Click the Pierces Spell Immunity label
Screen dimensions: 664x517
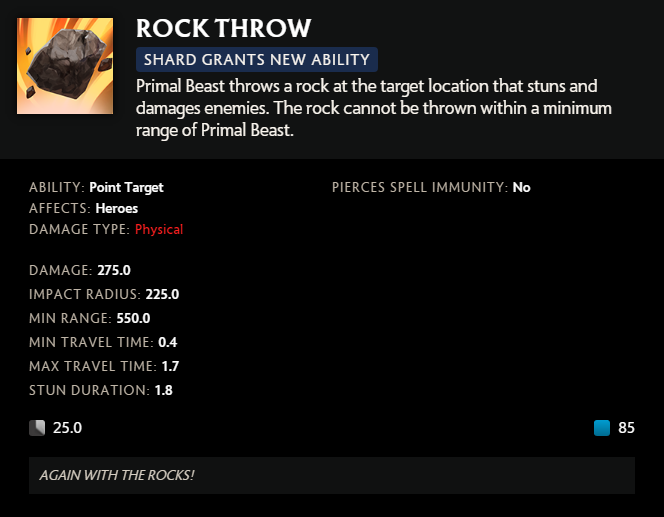pos(419,187)
